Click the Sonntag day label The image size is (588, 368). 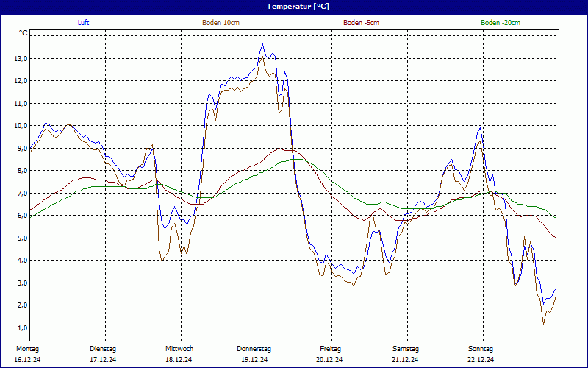[481, 348]
